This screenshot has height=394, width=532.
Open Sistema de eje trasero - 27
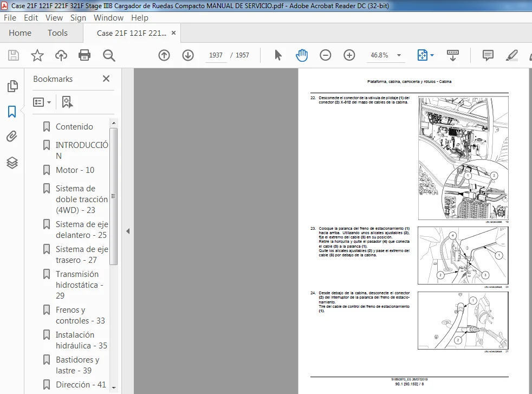click(x=82, y=255)
